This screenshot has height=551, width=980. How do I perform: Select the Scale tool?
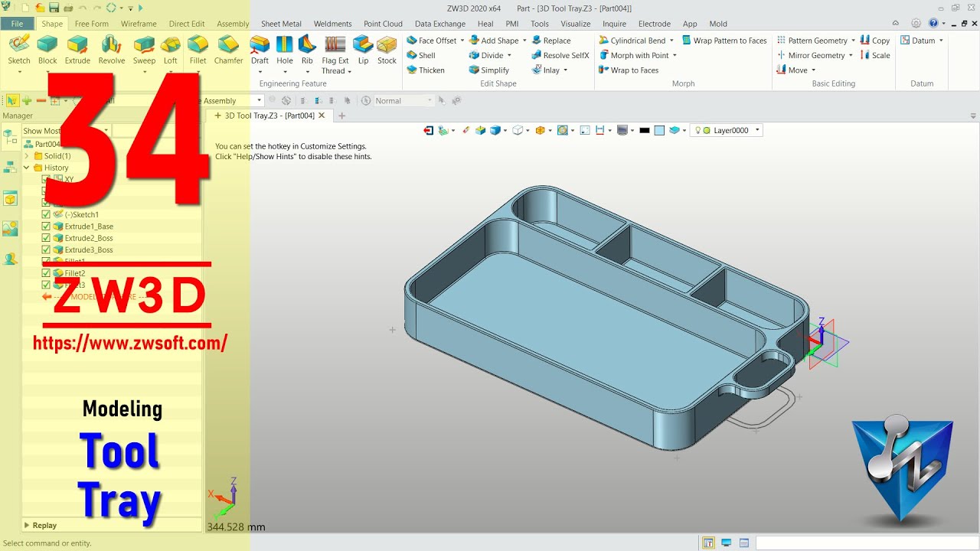tap(874, 55)
